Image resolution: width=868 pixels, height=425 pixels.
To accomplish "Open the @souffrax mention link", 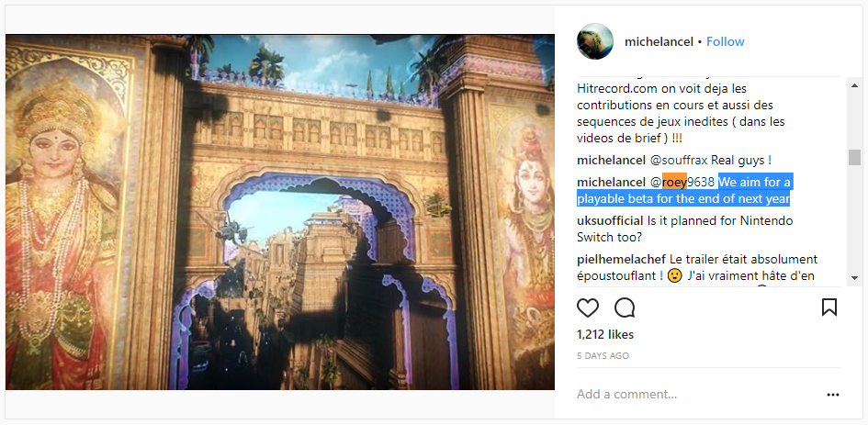I will point(678,161).
